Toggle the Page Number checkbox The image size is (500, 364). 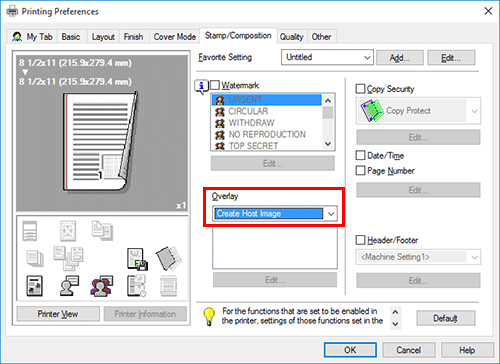360,171
